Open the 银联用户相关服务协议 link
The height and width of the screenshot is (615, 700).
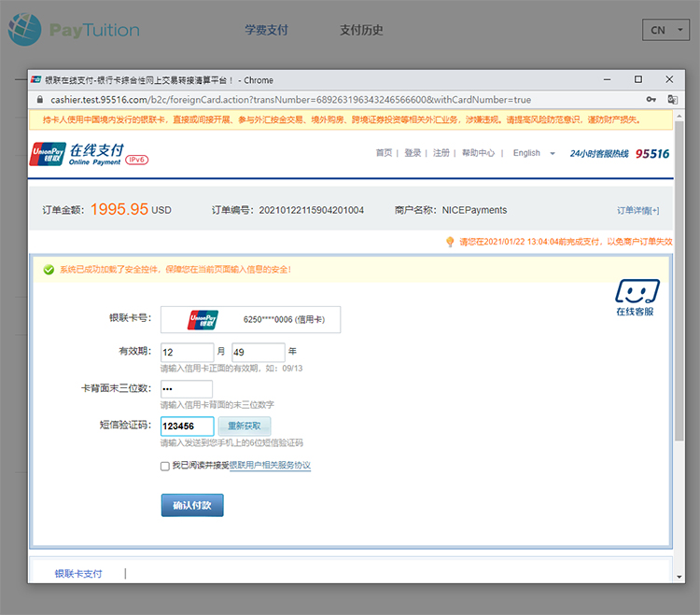(270, 466)
